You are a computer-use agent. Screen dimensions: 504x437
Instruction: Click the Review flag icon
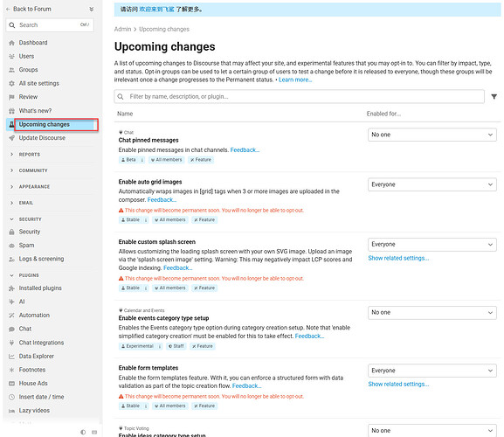coord(12,97)
